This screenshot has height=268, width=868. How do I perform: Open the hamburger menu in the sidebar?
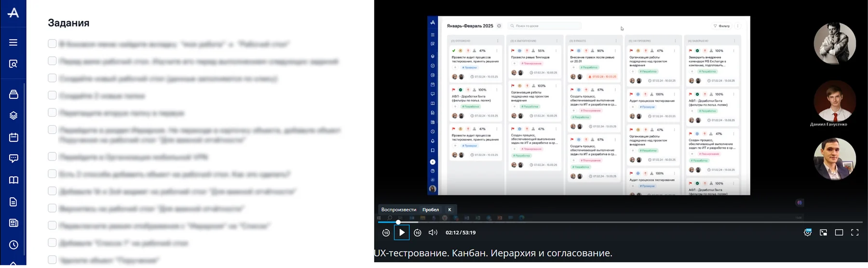14,42
